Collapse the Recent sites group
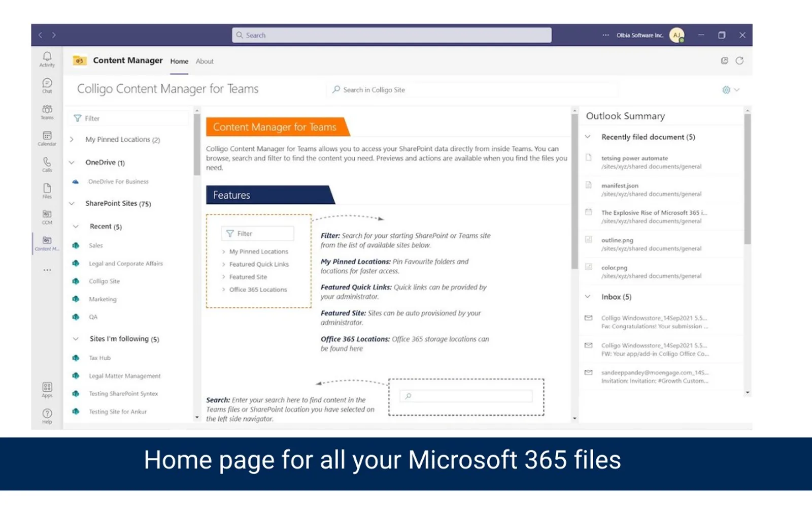 [76, 227]
